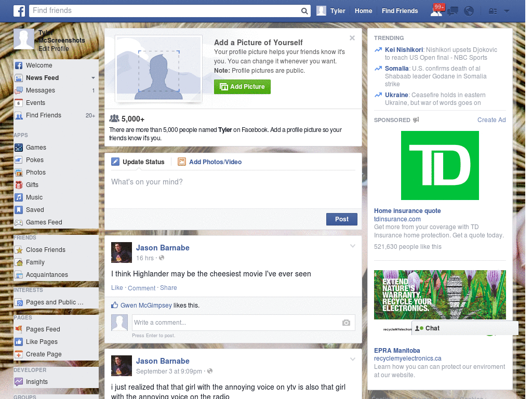
Task: Open Tyler profile link in top bar
Action: click(x=331, y=11)
